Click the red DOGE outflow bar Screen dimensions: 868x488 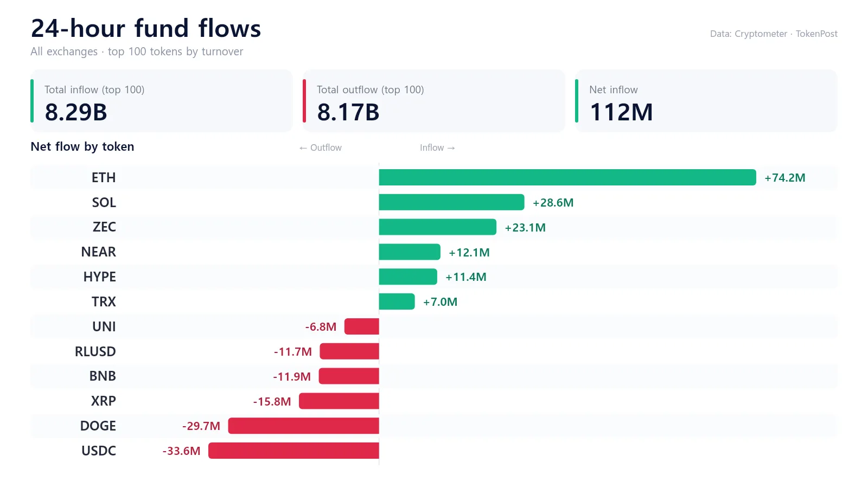(x=304, y=426)
